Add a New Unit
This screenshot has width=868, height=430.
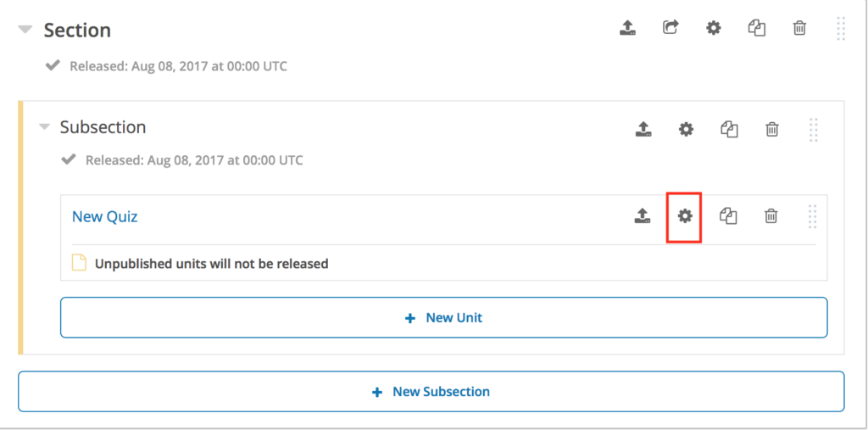[x=444, y=317]
